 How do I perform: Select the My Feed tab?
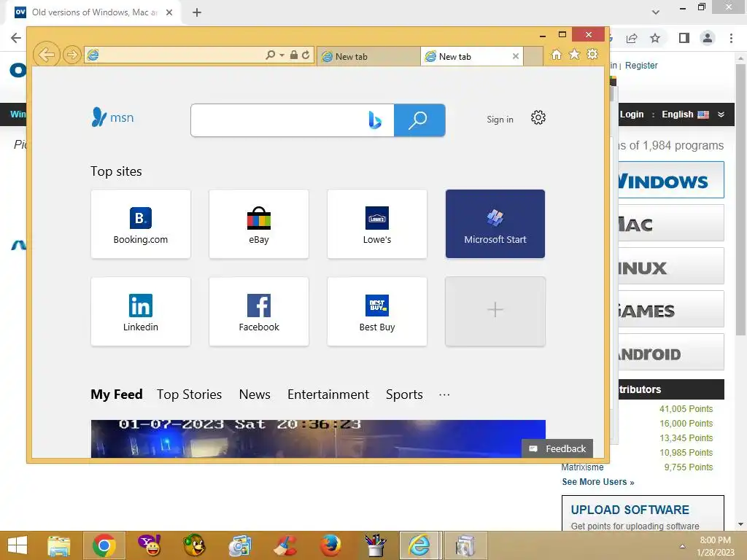coord(117,394)
